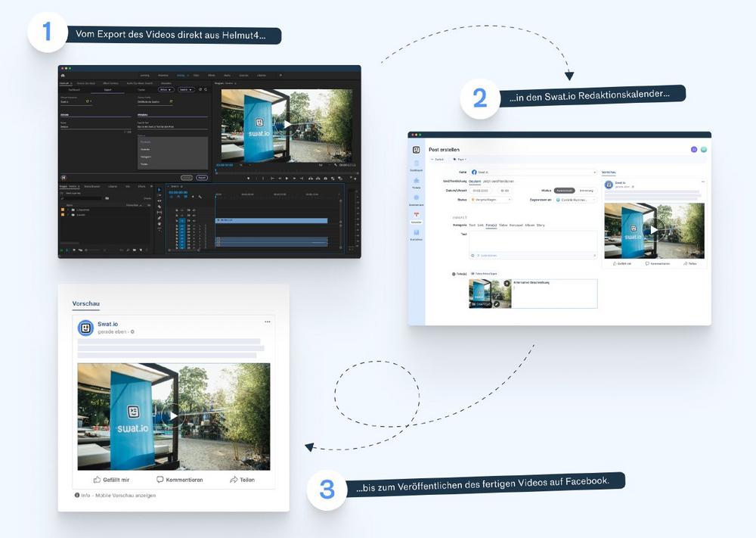Image resolution: width=756 pixels, height=538 pixels.
Task: Click the round Helmut H logo icon
Action: point(64,178)
